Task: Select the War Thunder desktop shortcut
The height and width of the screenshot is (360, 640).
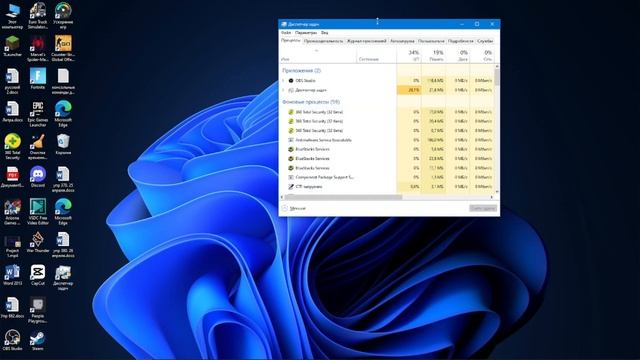Action: tap(38, 242)
